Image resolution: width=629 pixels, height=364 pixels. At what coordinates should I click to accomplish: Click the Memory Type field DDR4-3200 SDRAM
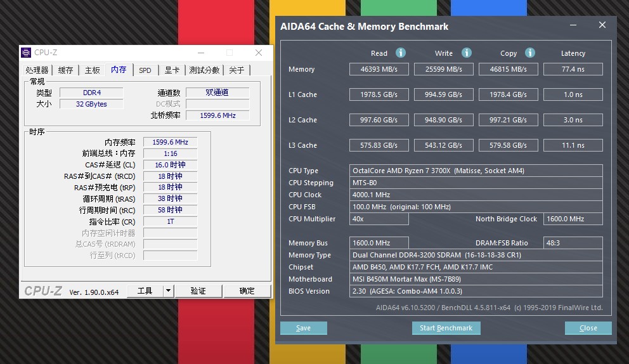(x=476, y=255)
